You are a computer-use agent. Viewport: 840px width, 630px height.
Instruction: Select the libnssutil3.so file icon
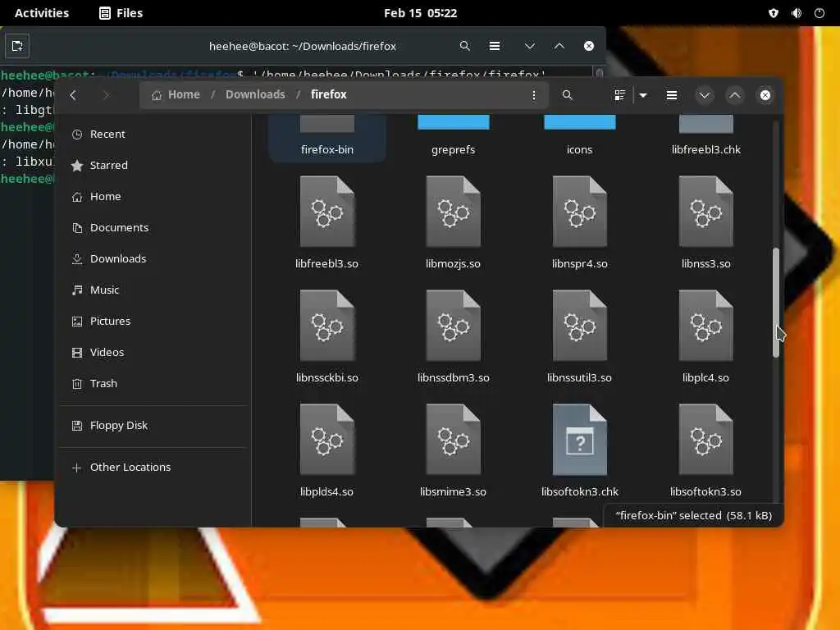point(580,326)
